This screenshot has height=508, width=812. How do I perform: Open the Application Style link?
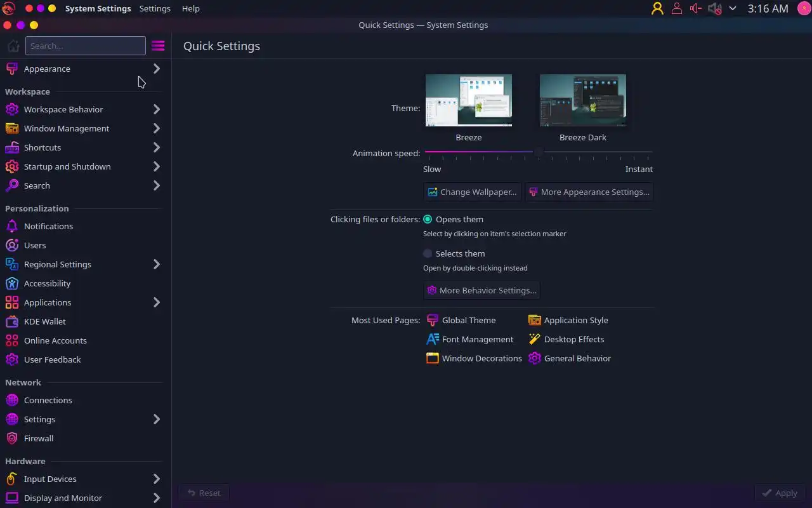point(568,320)
